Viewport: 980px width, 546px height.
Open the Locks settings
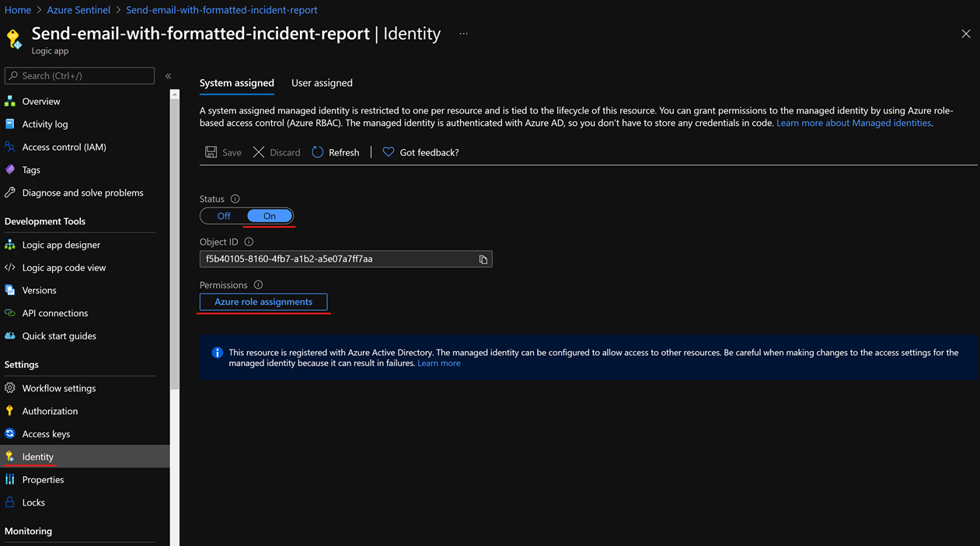coord(33,502)
